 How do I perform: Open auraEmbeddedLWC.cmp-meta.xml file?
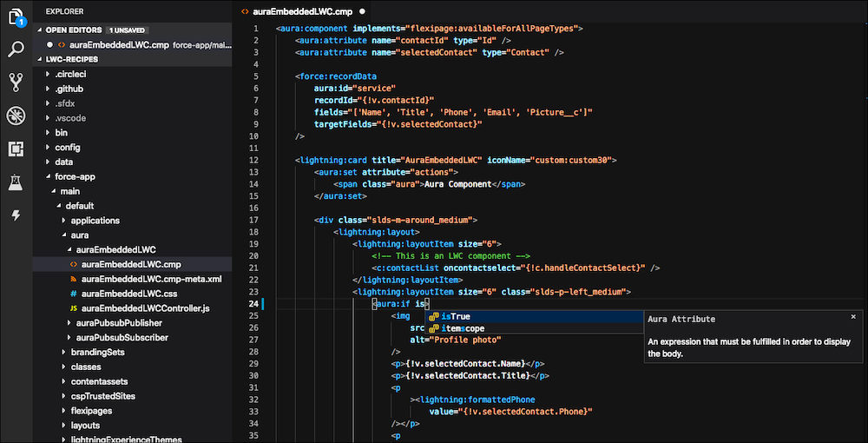(132, 279)
